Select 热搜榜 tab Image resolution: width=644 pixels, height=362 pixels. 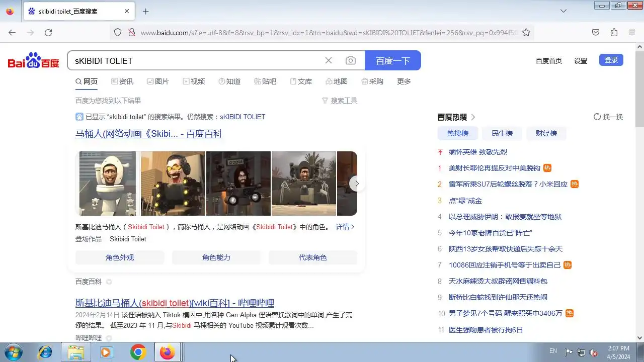pos(458,133)
